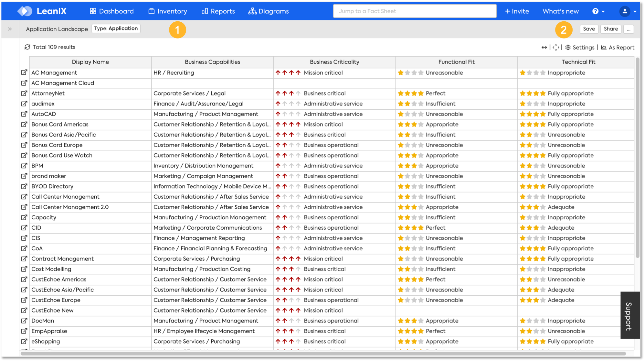644x361 pixels.
Task: Click the Type: Application filter tag
Action: pyautogui.click(x=116, y=28)
